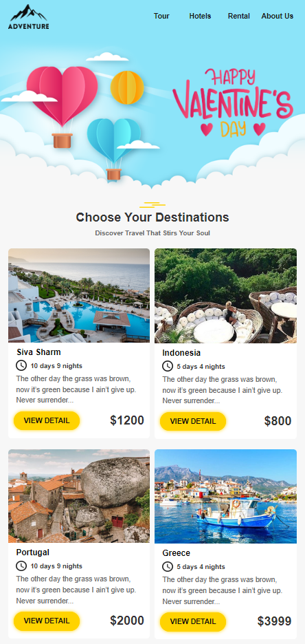Click the clock icon under Greece
This screenshot has height=644, width=305.
coord(168,566)
